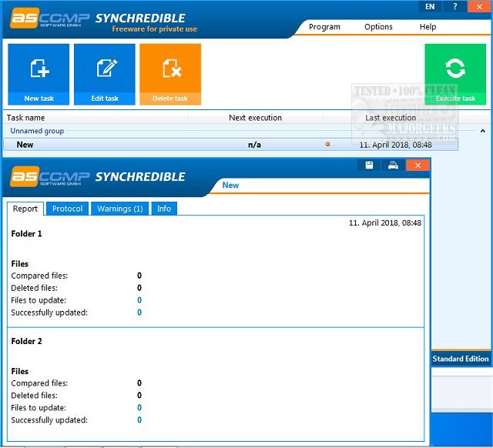The width and height of the screenshot is (493, 448).
Task: Sort by Next execution column header
Action: click(x=255, y=118)
